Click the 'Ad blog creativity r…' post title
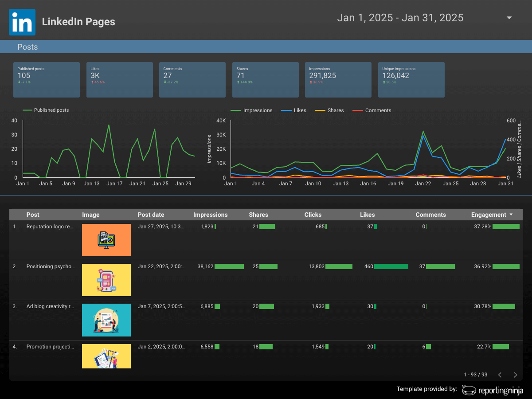 pos(50,306)
